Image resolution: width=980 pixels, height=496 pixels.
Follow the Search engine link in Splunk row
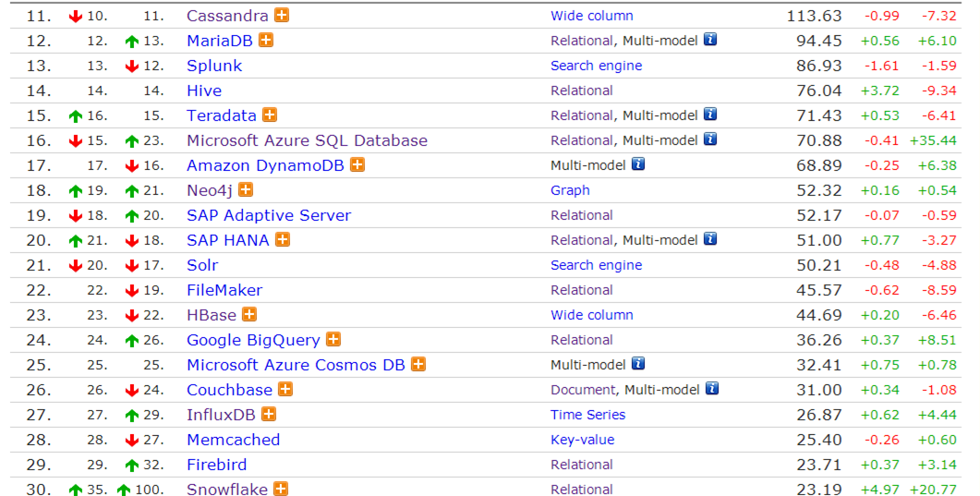click(597, 66)
